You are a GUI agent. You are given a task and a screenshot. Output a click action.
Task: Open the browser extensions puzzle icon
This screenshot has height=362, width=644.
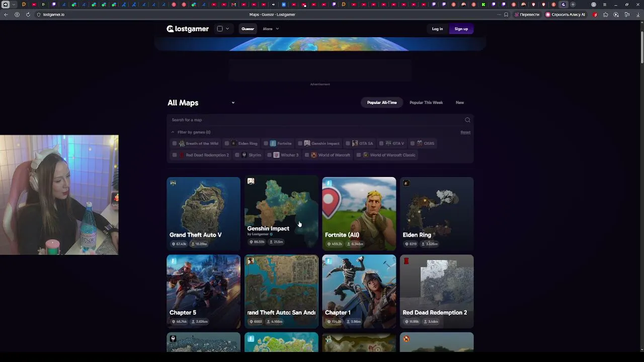click(x=605, y=15)
